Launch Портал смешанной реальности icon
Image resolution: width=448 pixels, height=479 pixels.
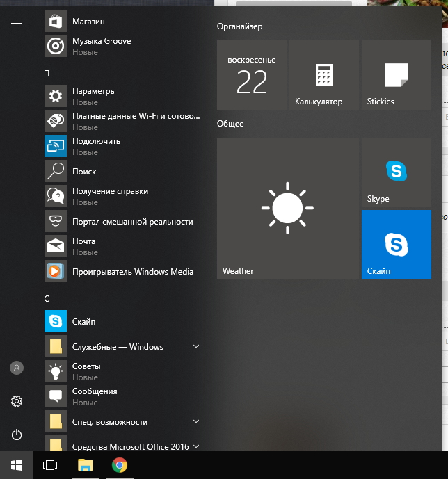pyautogui.click(x=56, y=221)
